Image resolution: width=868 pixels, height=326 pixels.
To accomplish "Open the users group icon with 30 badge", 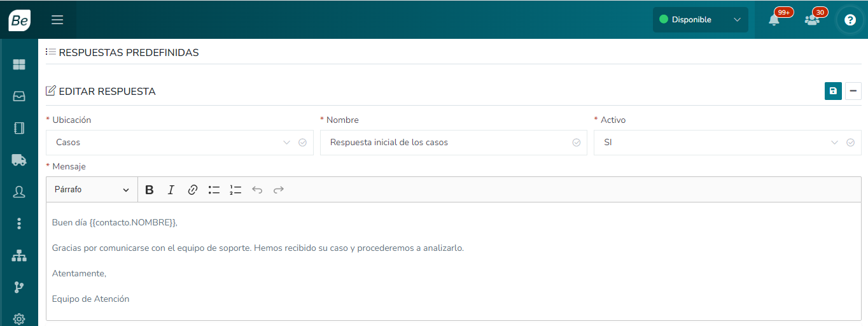I will click(x=811, y=20).
